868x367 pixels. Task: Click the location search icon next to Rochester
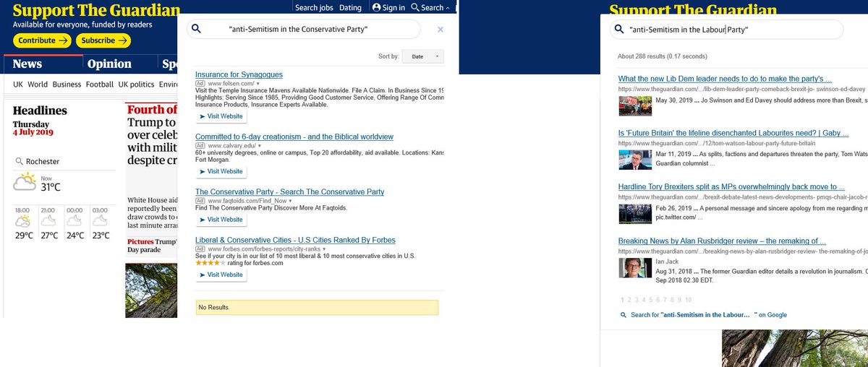(19, 161)
